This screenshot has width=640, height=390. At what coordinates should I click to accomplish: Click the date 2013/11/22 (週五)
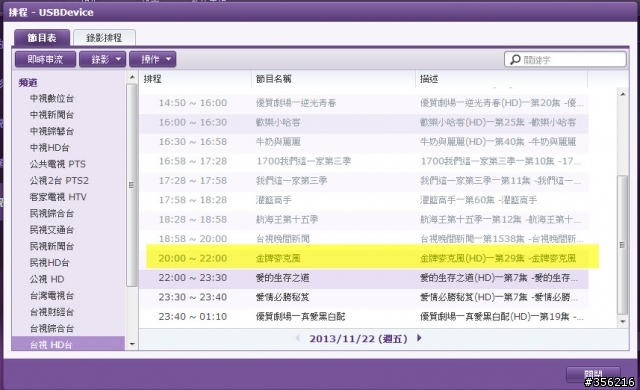(358, 339)
